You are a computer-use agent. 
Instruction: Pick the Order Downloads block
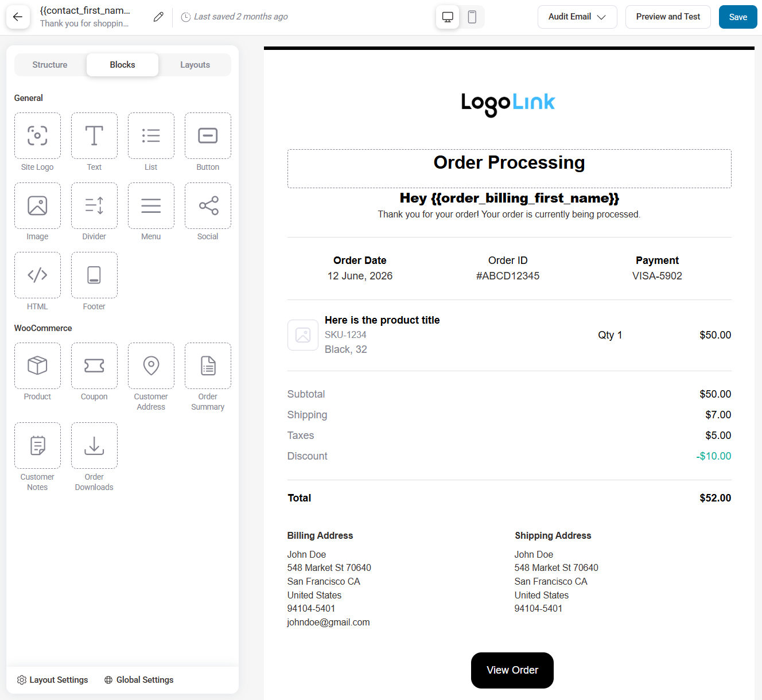click(x=94, y=446)
